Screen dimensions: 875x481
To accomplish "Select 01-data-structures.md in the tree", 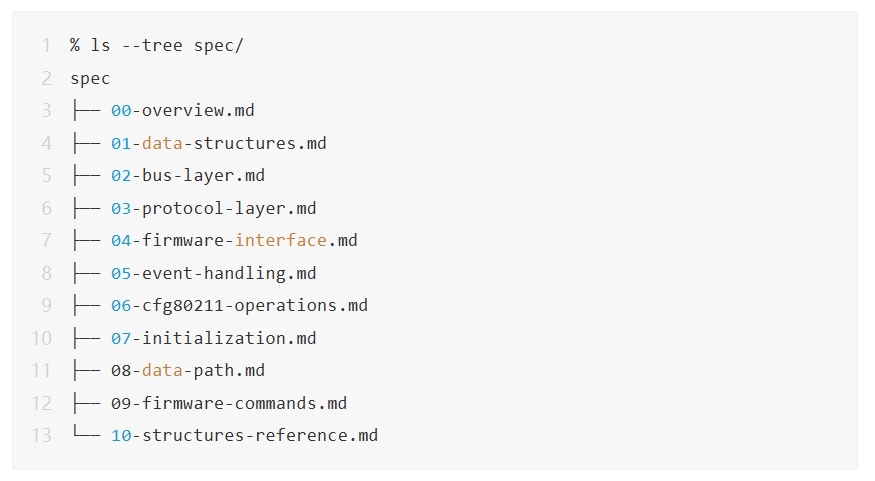I will (218, 143).
